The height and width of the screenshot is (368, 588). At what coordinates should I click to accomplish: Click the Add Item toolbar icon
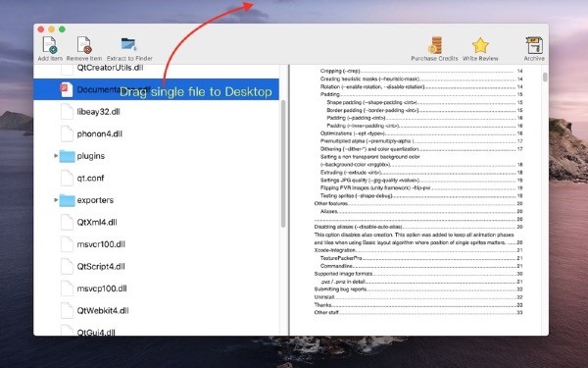click(x=50, y=45)
